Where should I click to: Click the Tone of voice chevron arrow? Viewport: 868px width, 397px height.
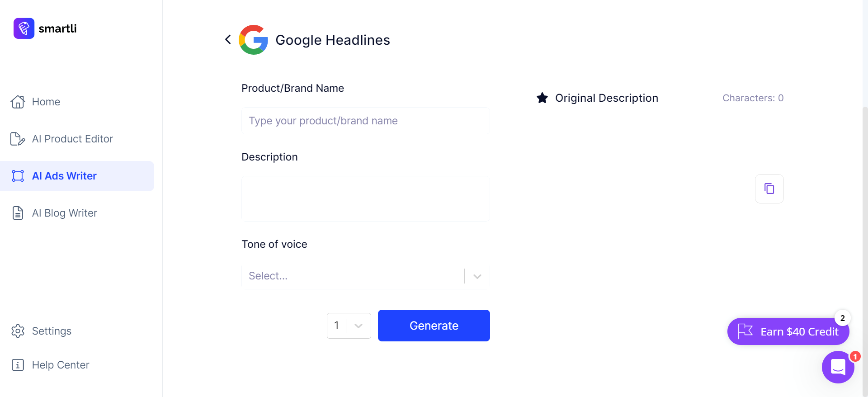point(477,276)
